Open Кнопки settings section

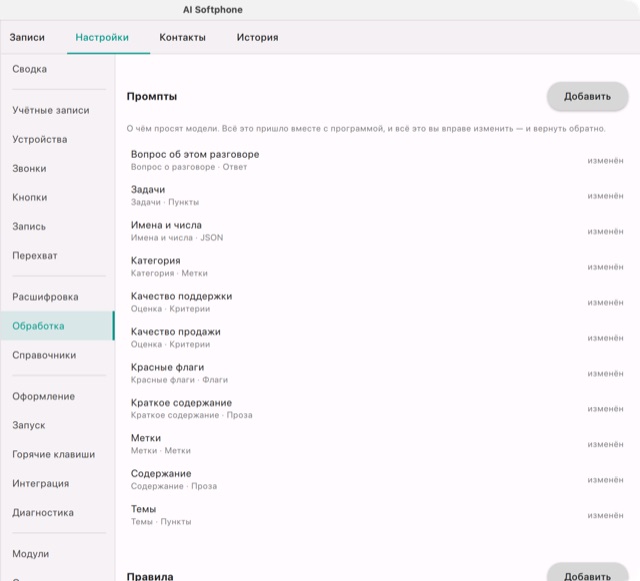pos(58,197)
